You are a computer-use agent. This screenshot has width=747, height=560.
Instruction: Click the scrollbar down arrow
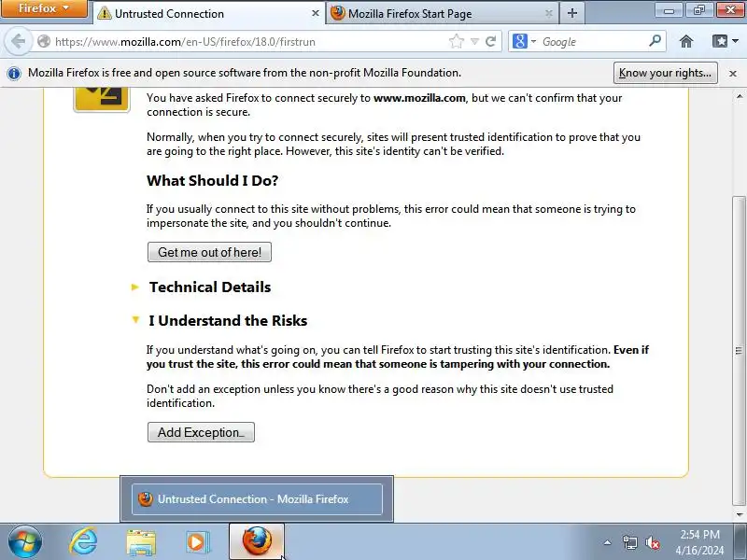(739, 514)
